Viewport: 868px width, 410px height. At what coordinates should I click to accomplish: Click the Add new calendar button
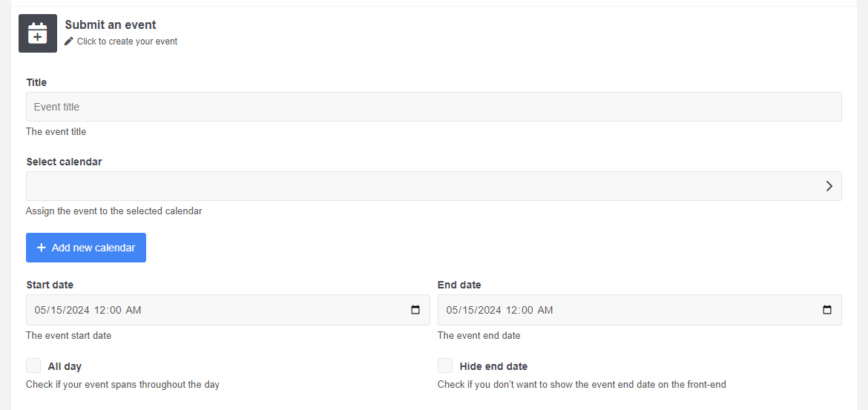tap(86, 248)
